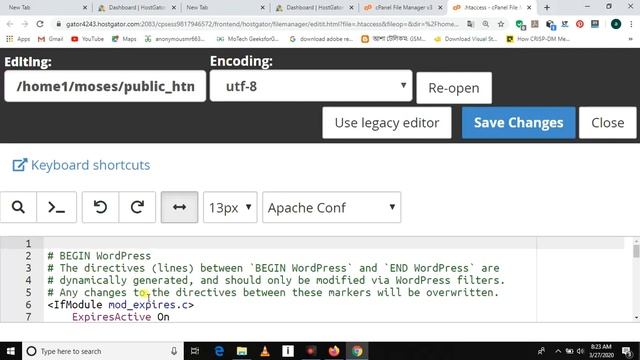This screenshot has width=640, height=360.
Task: Switch to the first New Tab tab
Action: click(x=48, y=7)
